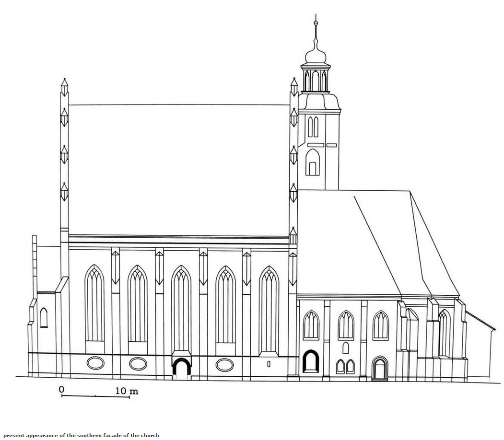Click the bold arched portal beside the tower base

311,362
